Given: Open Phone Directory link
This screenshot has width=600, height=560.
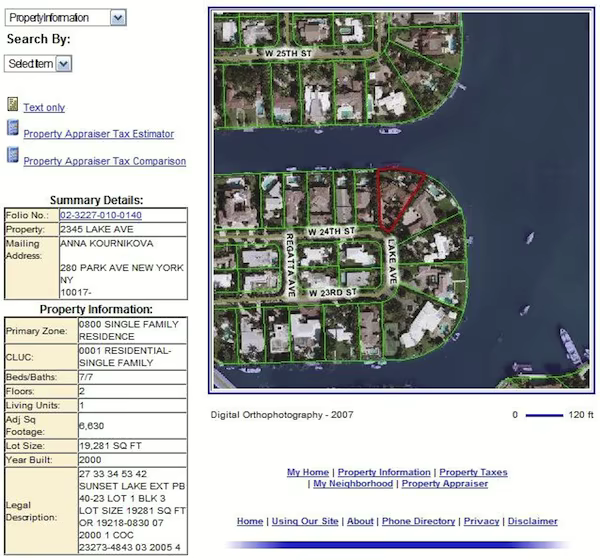Looking at the screenshot, I should coord(418,521).
